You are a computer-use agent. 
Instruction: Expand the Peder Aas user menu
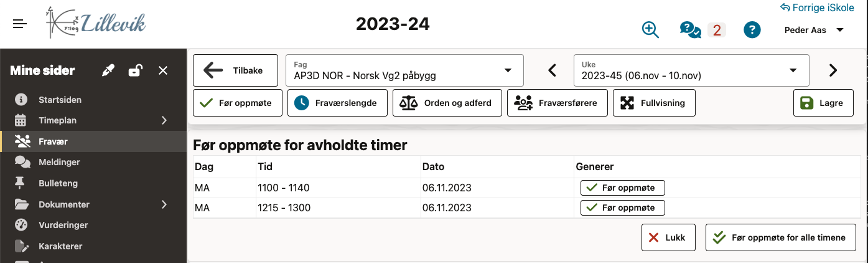pyautogui.click(x=814, y=30)
